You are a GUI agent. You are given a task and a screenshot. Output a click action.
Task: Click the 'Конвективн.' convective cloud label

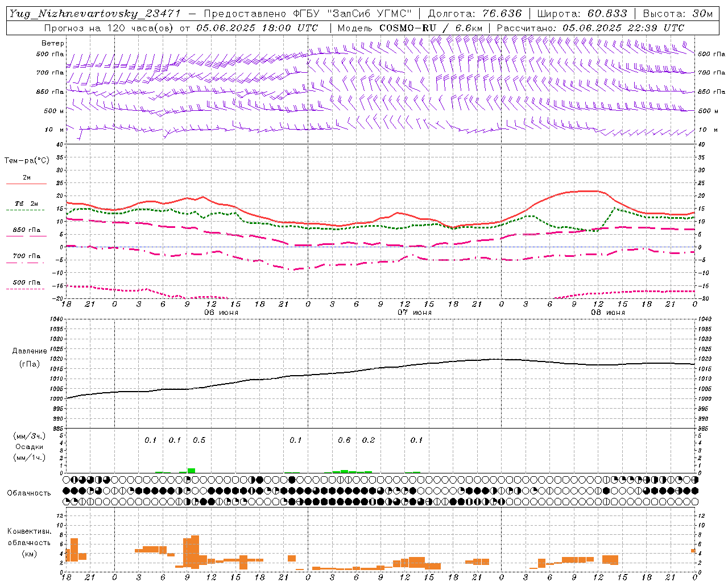[30, 531]
